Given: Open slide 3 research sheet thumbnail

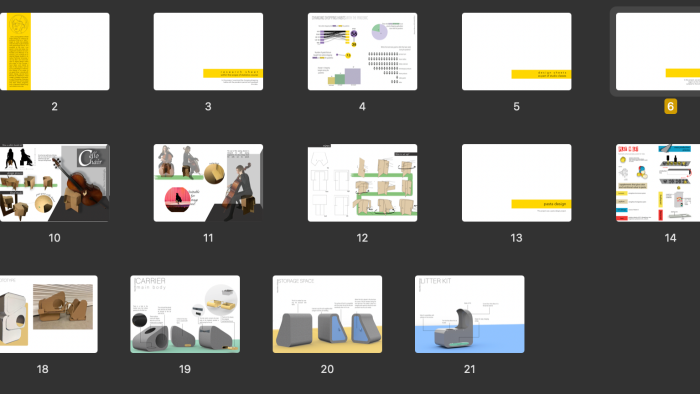Looking at the screenshot, I should (208, 51).
